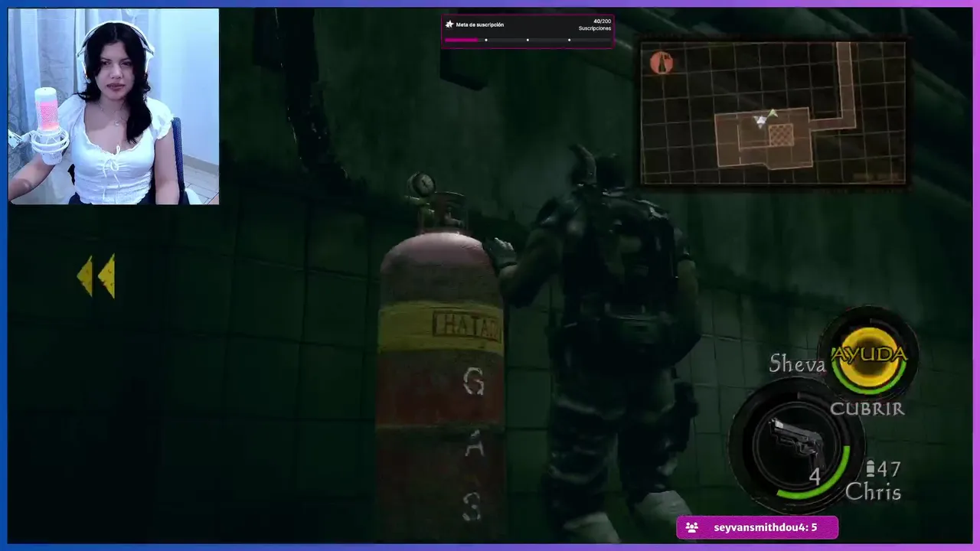Screen dimensions: 980x551
Task: Click the 'seyvansmithdou4: 5' badge
Action: point(757,527)
